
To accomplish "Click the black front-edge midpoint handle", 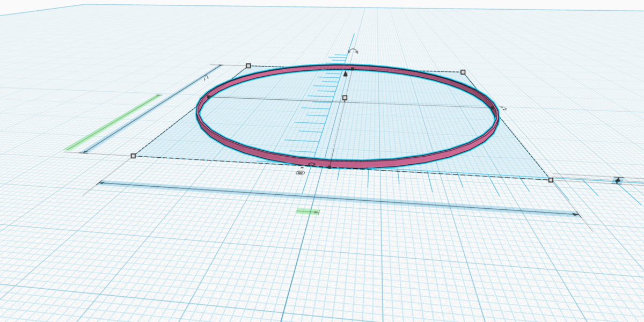I will [x=330, y=167].
